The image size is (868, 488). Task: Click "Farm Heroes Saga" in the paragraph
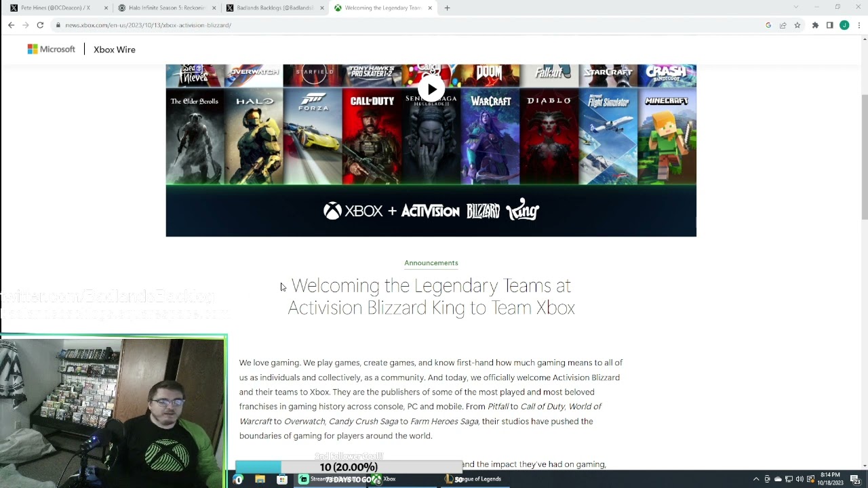click(x=444, y=421)
